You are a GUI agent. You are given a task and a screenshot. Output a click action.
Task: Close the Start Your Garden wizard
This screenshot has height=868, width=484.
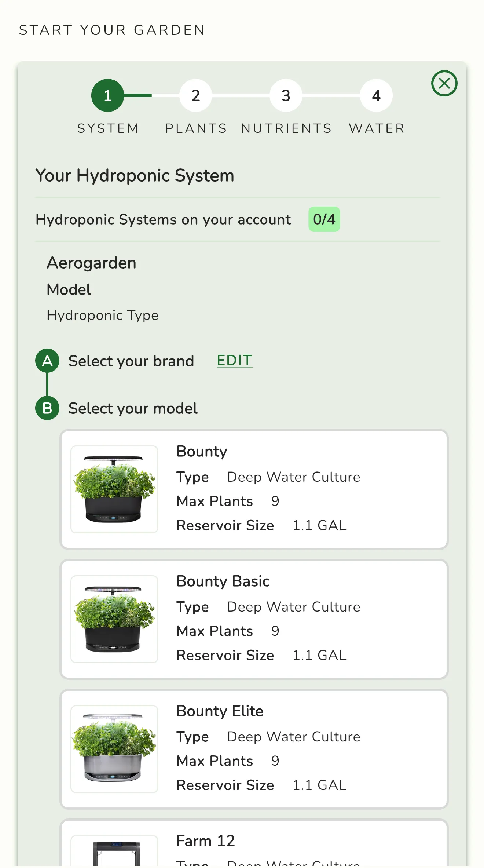[444, 83]
